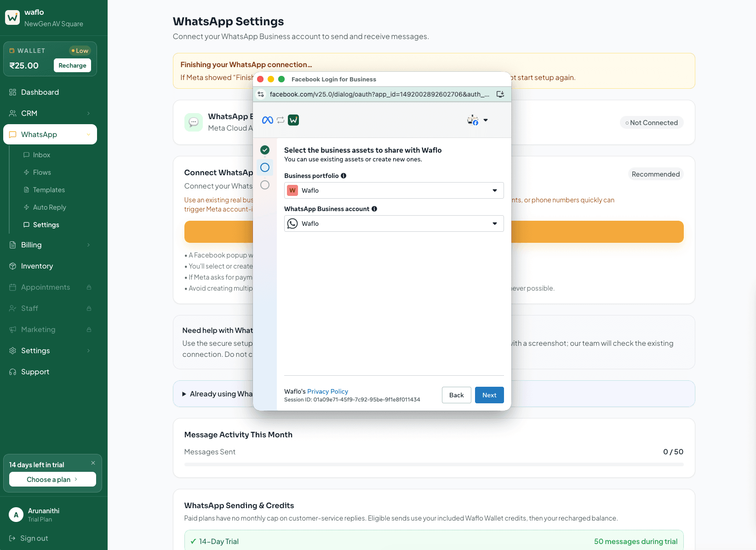Click the 14-Day Trial checkmark row

(434, 541)
